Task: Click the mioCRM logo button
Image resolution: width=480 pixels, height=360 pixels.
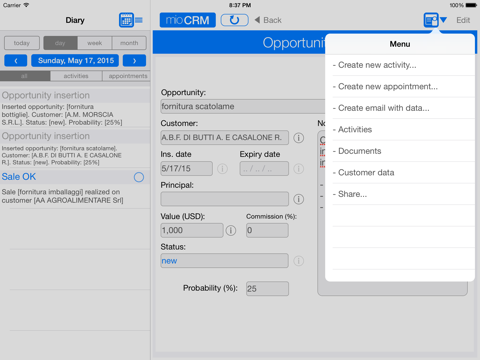Action: [x=188, y=20]
